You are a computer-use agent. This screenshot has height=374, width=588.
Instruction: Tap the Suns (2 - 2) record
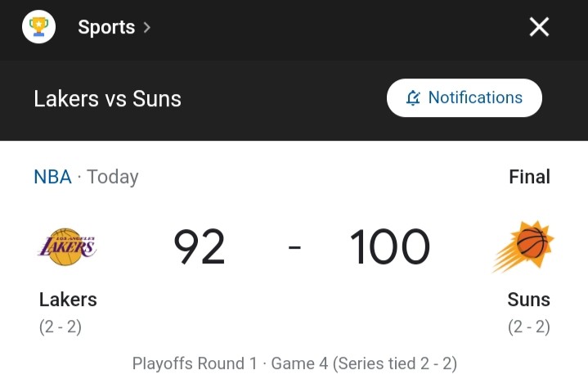pos(529,327)
